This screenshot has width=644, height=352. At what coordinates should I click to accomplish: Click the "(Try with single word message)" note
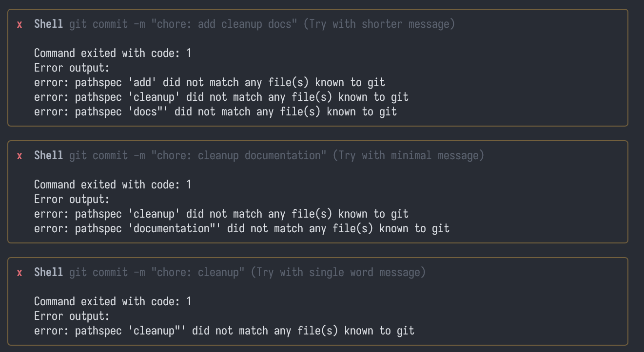click(338, 272)
